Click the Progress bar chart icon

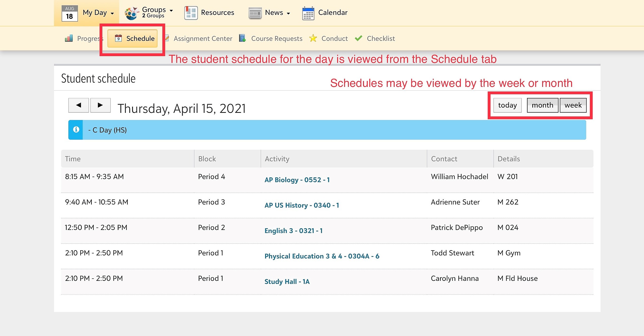69,38
